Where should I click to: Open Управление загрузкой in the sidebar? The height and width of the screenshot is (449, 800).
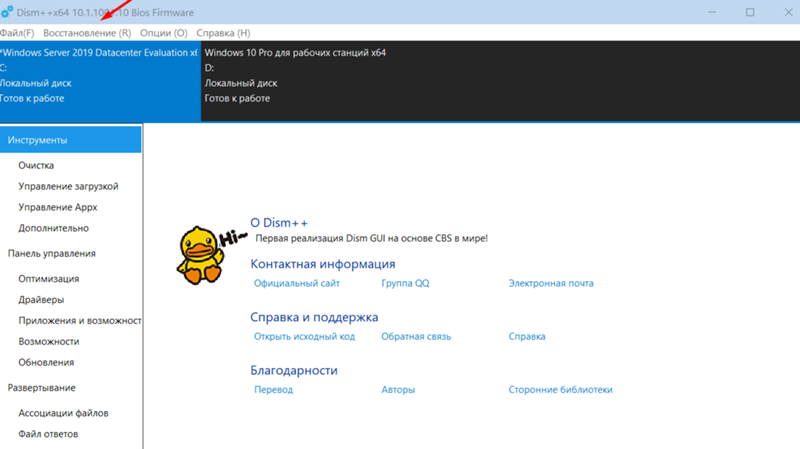pyautogui.click(x=68, y=186)
